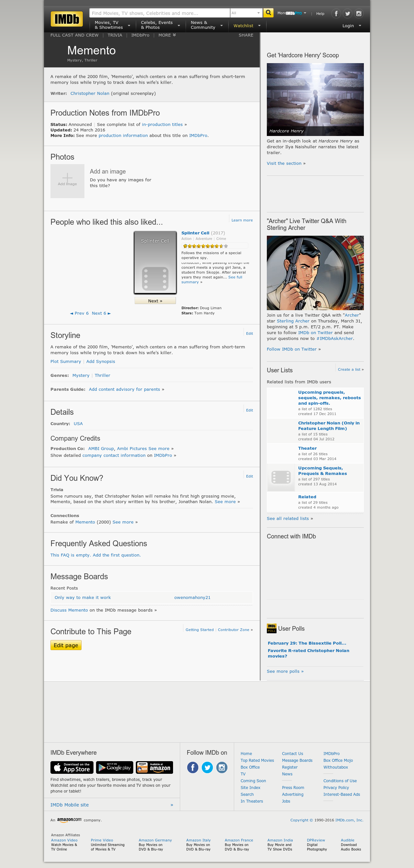Click the Mystery genre link
This screenshot has width=414, height=868.
pyautogui.click(x=81, y=375)
